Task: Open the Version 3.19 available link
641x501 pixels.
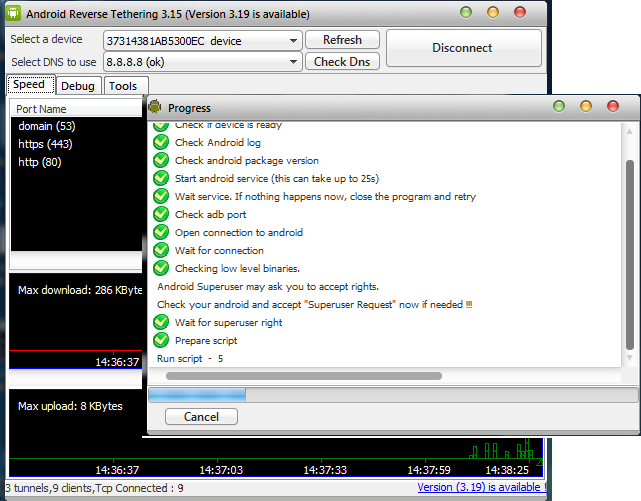Action: (480, 488)
